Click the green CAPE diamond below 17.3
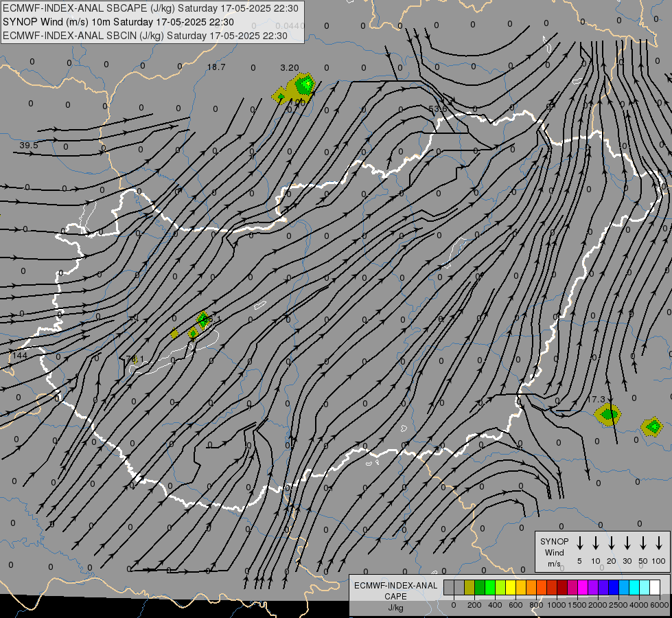Viewport: 672px width, 618px height. 609,414
